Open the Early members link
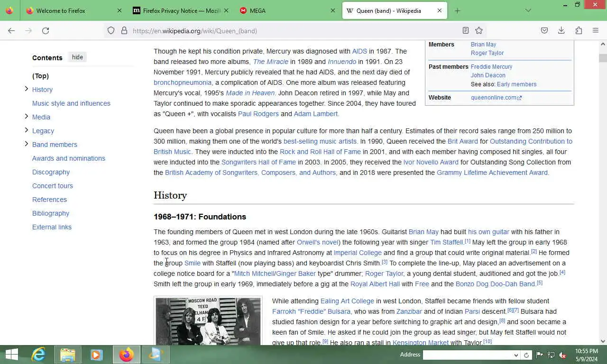The height and width of the screenshot is (364, 607). pos(516,84)
